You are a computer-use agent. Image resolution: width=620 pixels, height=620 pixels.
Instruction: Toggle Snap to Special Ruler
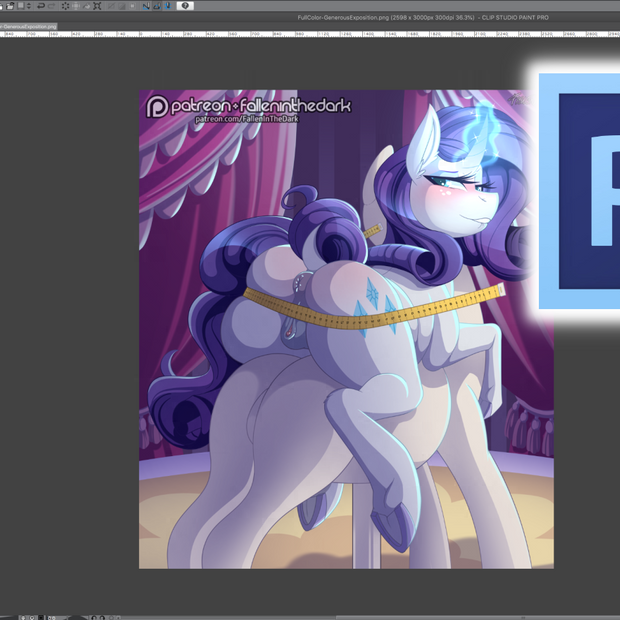(157, 6)
